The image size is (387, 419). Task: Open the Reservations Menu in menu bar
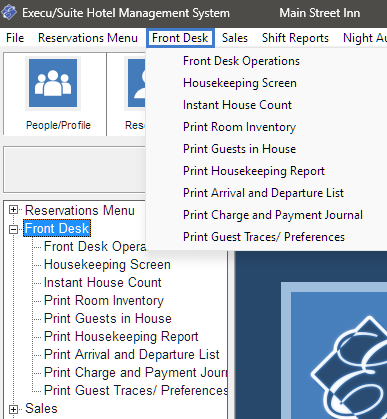click(x=88, y=38)
